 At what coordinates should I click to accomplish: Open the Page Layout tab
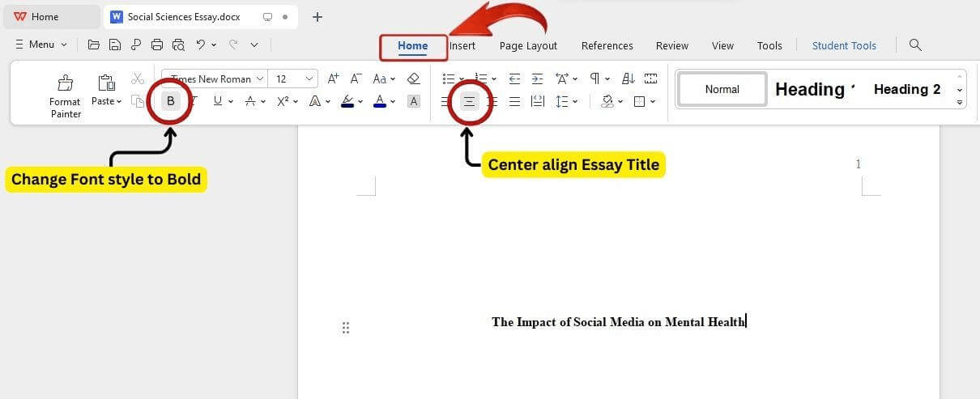[x=528, y=45]
